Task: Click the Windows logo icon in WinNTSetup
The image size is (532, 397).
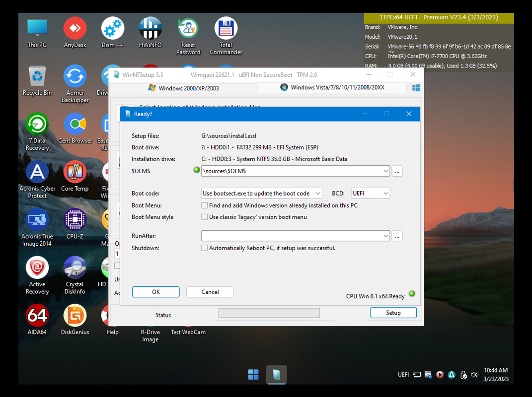Action: (x=416, y=88)
